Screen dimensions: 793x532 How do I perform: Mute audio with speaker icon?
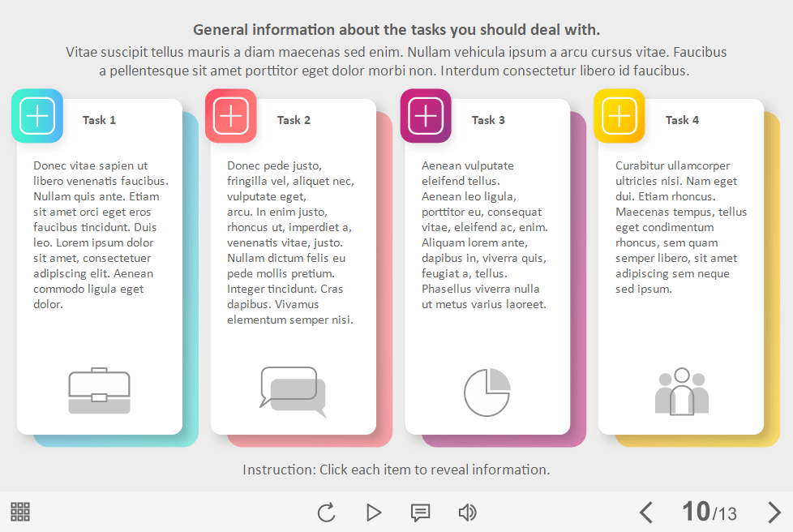click(467, 512)
